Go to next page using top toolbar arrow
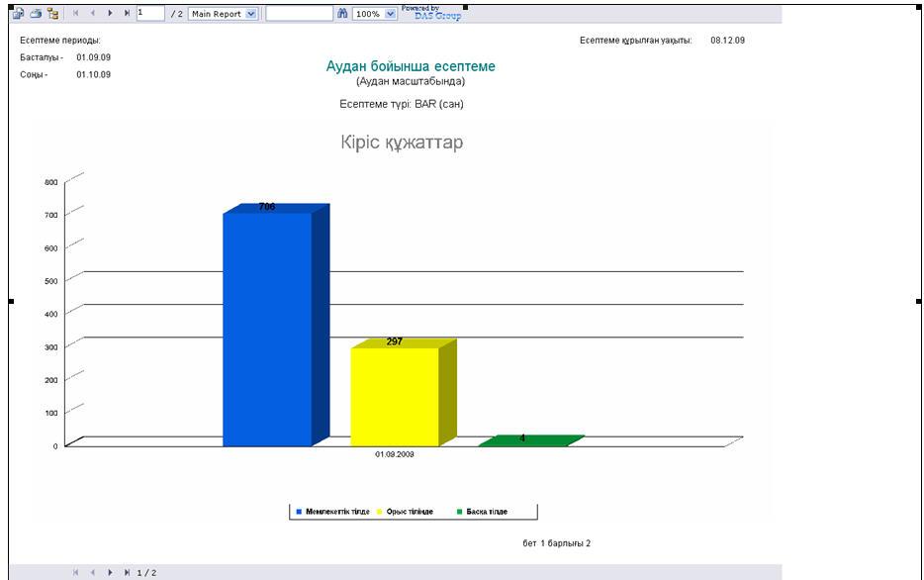 coord(110,13)
